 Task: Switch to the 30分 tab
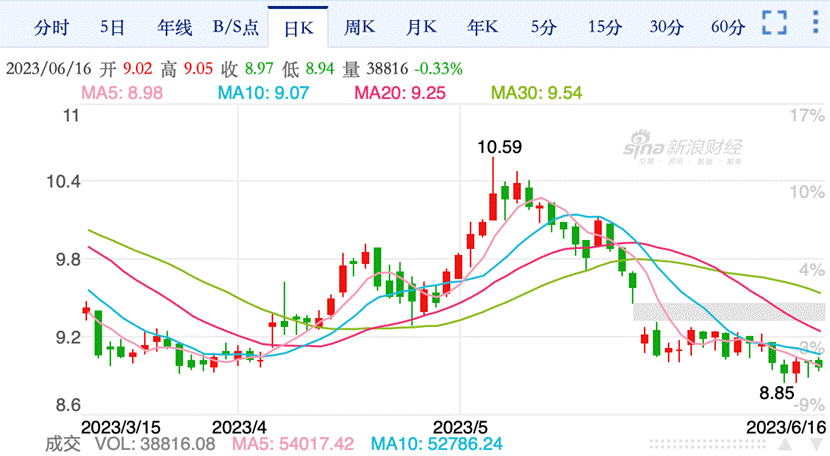(666, 27)
